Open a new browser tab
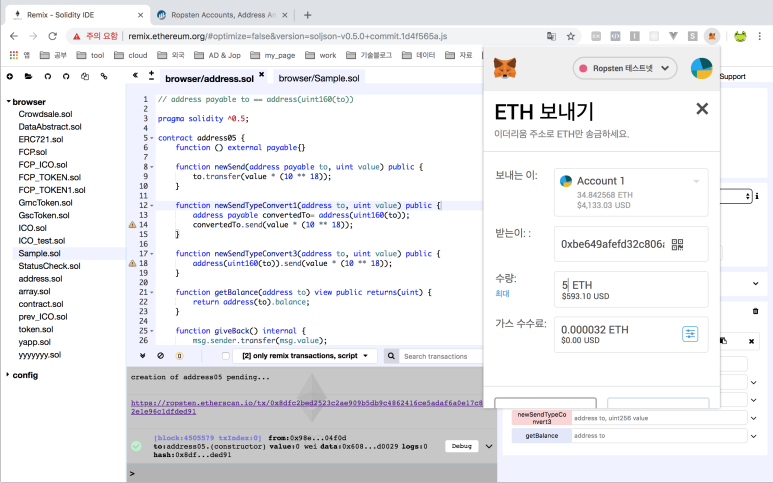Viewport: 773px width, 483px height. click(308, 15)
